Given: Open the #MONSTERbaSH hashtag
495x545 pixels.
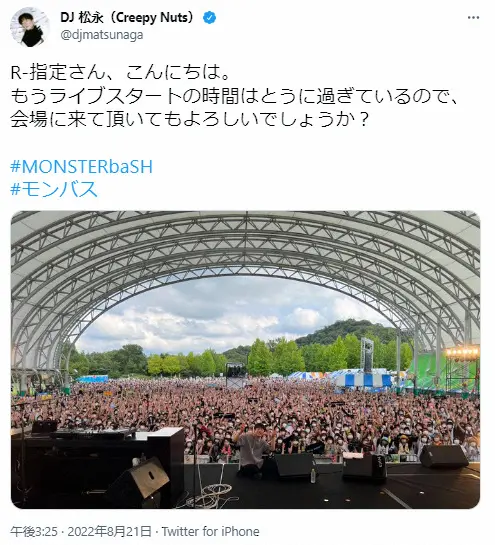Looking at the screenshot, I should click(81, 167).
